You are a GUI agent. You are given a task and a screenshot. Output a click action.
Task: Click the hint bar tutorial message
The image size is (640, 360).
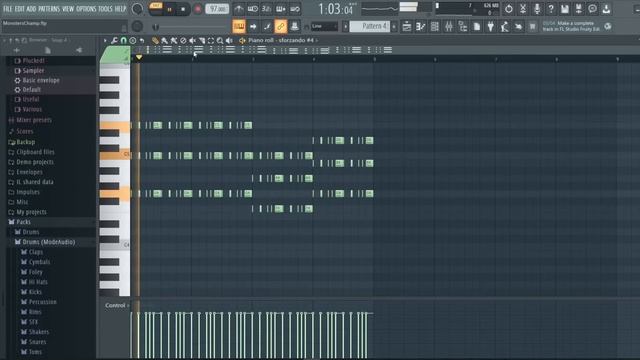[x=571, y=27]
